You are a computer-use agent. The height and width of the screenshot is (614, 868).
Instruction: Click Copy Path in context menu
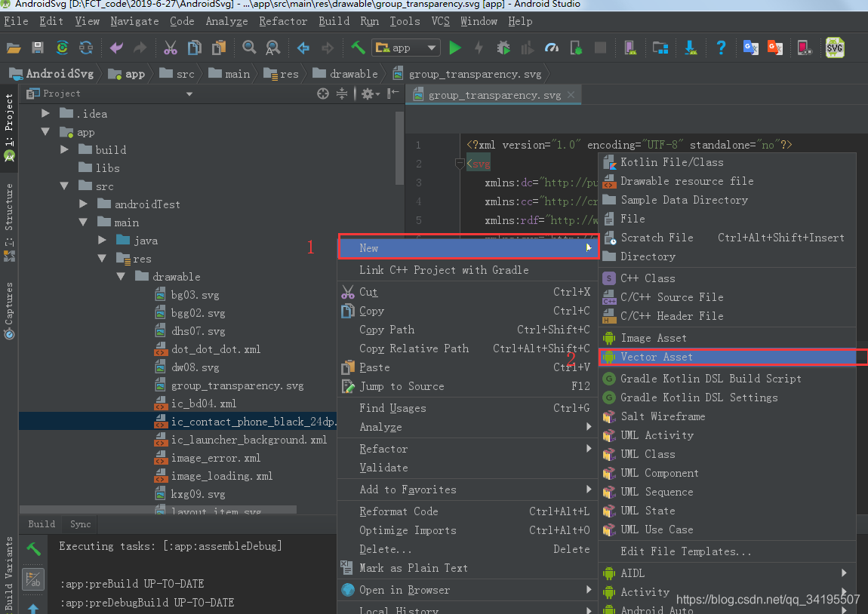tap(468, 330)
